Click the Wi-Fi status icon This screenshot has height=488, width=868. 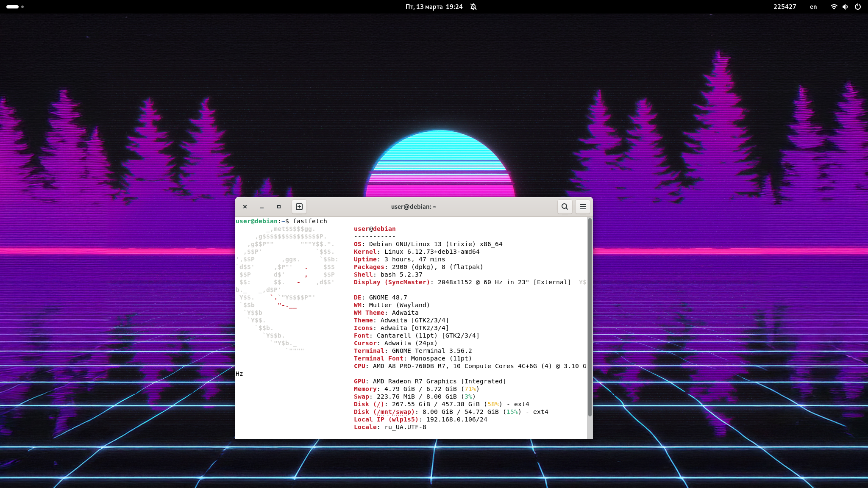coord(834,7)
